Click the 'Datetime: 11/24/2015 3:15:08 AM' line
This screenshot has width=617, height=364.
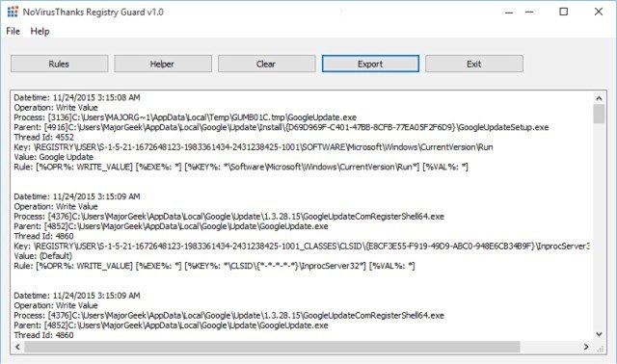[77, 97]
